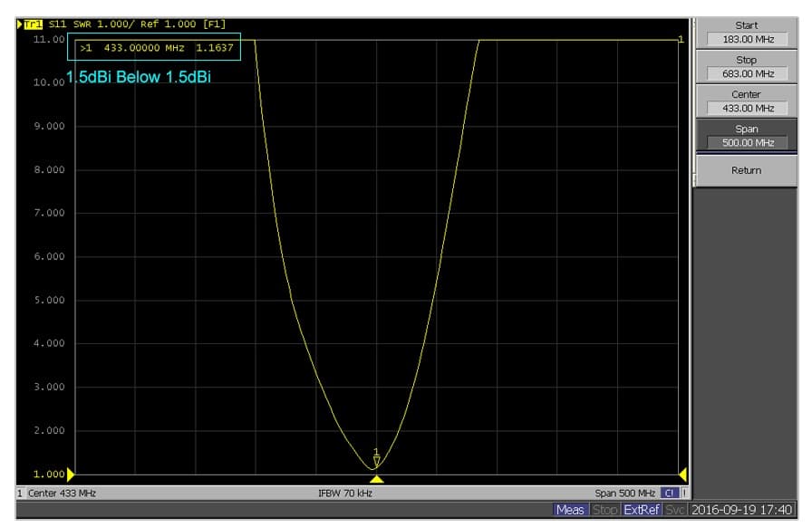The height and width of the screenshot is (527, 812).
Task: Click the 10.00 scale label
Action: [49, 82]
